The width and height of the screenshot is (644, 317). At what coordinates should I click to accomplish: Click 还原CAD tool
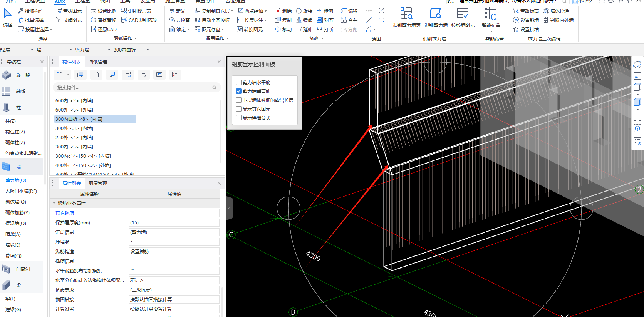103,29
